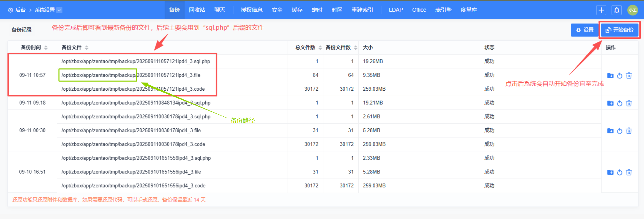This screenshot has height=219, width=644.
Task: Open the 小王 user avatar menu
Action: pos(633,10)
